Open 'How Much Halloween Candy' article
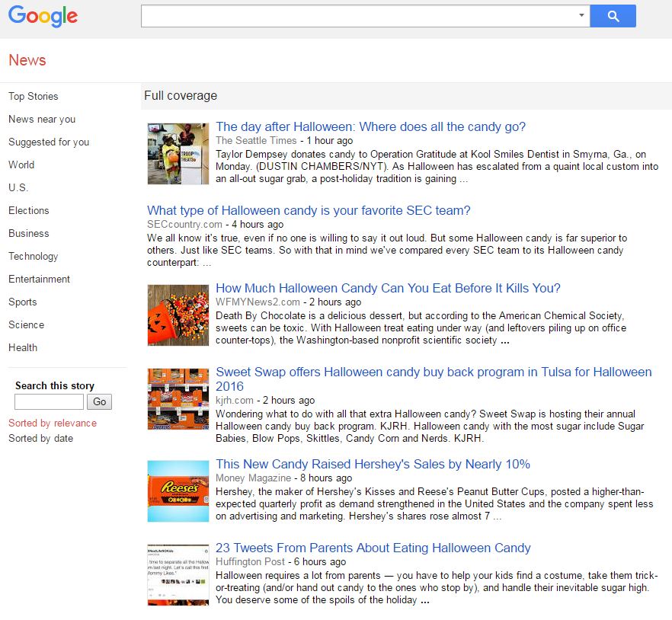Viewport: 672px width, 620px height. [x=388, y=289]
